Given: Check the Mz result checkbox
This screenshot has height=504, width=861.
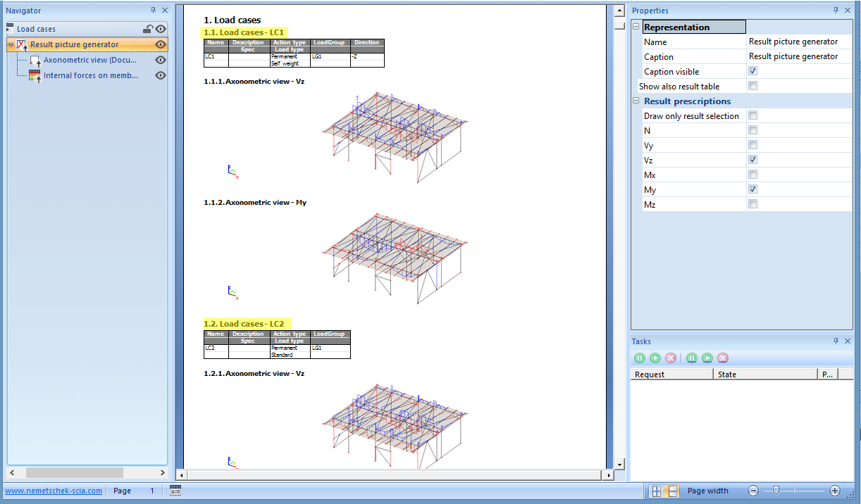Looking at the screenshot, I should pos(753,204).
